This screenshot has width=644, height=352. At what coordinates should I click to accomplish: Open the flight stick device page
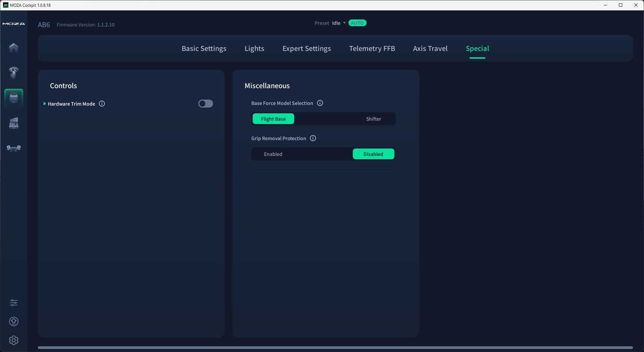pyautogui.click(x=14, y=73)
